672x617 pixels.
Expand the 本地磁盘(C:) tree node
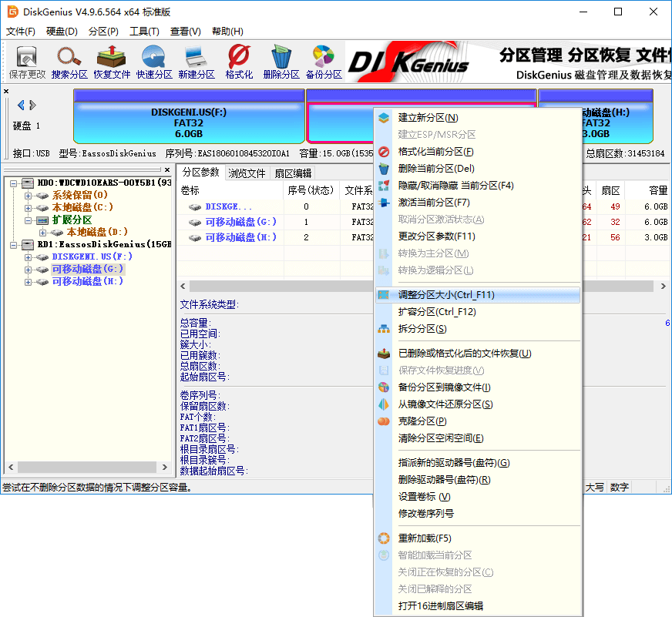pos(29,208)
